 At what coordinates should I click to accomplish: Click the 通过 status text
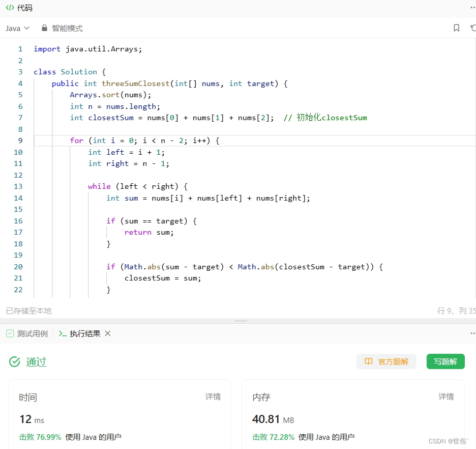coord(36,362)
